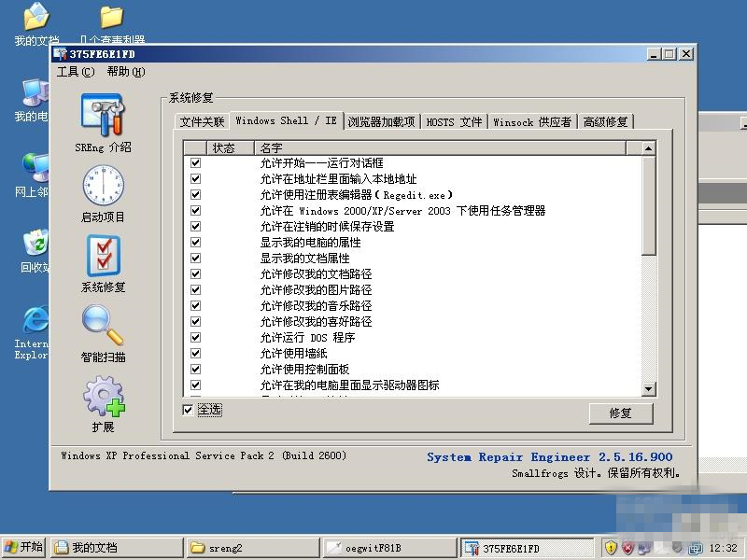Toggle 允许使用墙纸 checkbox
747x560 pixels.
pyautogui.click(x=195, y=354)
